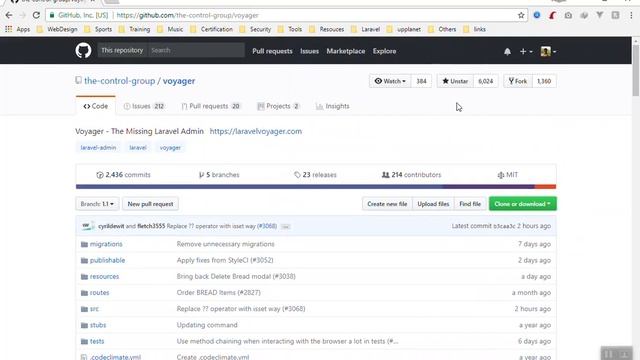Click the language breakdown color bar
Screen dimensions: 640x360
point(316,187)
